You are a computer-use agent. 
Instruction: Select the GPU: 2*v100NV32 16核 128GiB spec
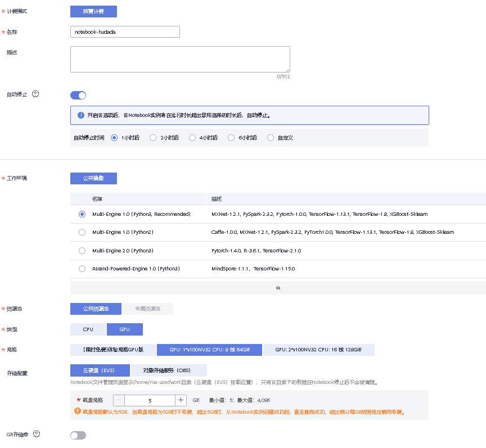318,350
